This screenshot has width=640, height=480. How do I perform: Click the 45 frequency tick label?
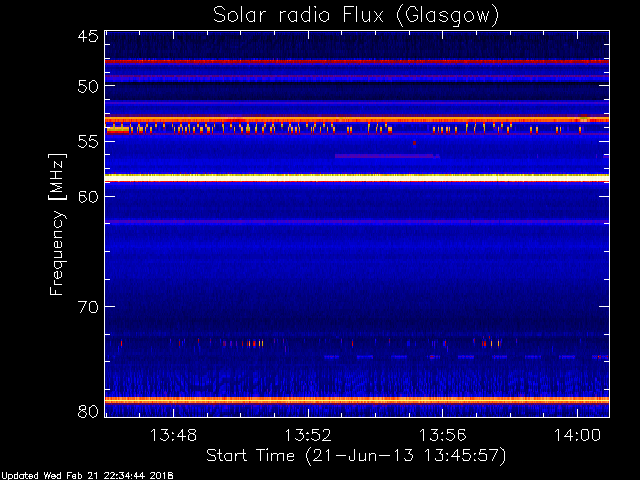point(88,36)
